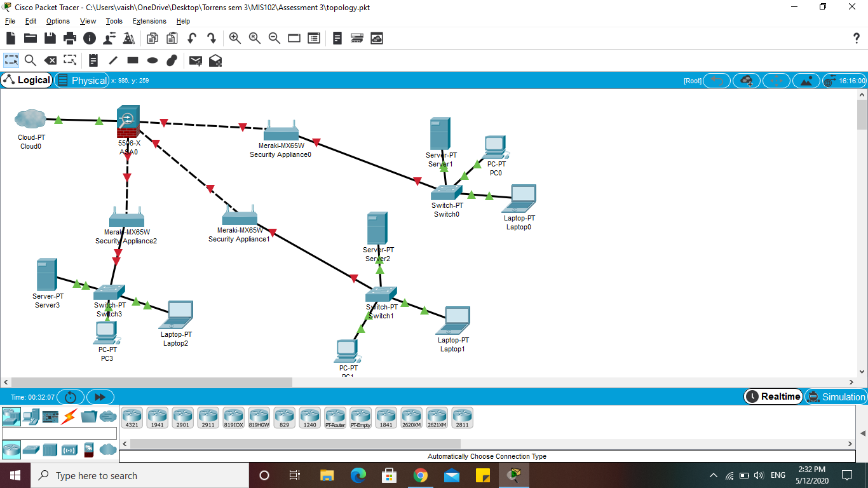Click the Add Simple PDU envelope icon
The height and width of the screenshot is (488, 868).
(196, 60)
